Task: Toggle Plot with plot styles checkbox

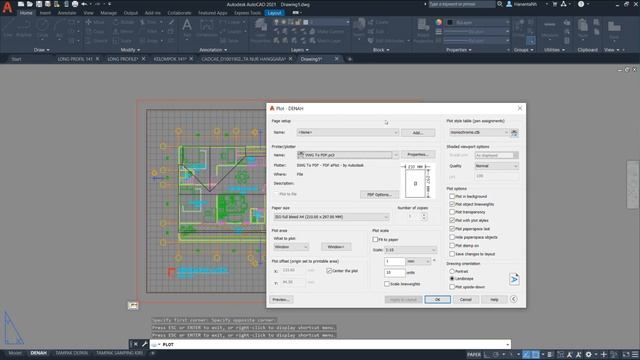Action: [452, 220]
